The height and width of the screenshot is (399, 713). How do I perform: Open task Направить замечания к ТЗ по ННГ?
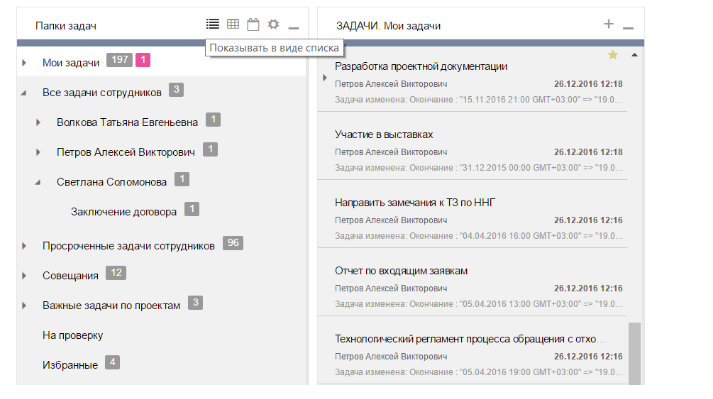pyautogui.click(x=415, y=202)
